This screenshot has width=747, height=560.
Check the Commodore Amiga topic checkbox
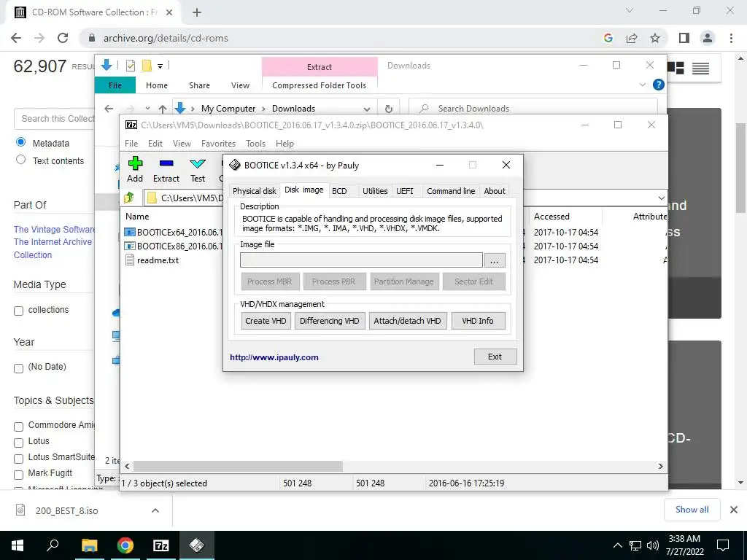18,426
